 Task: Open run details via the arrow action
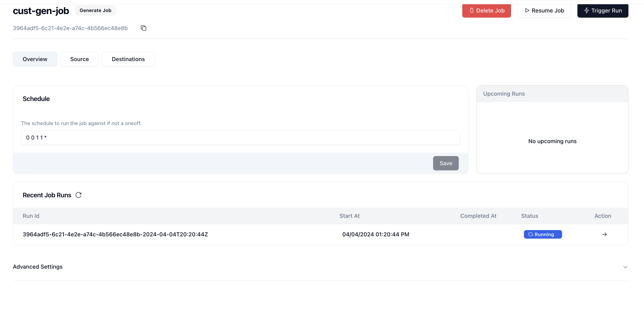click(604, 235)
